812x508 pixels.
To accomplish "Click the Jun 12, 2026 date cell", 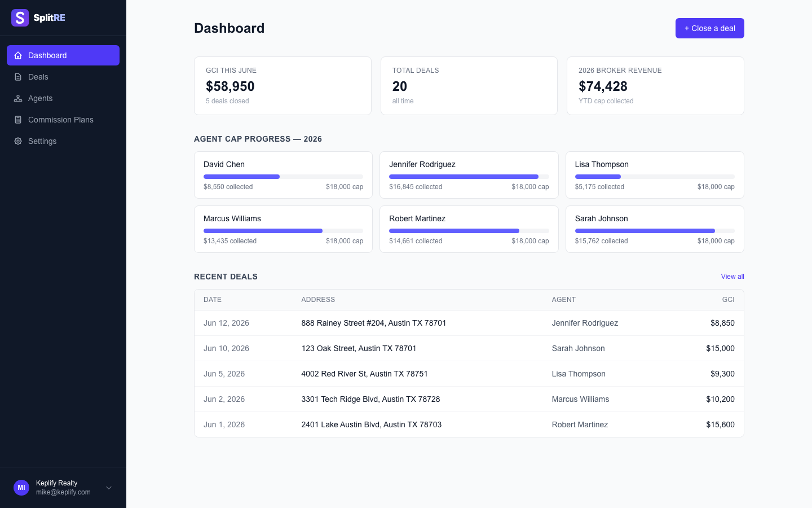I will click(226, 323).
